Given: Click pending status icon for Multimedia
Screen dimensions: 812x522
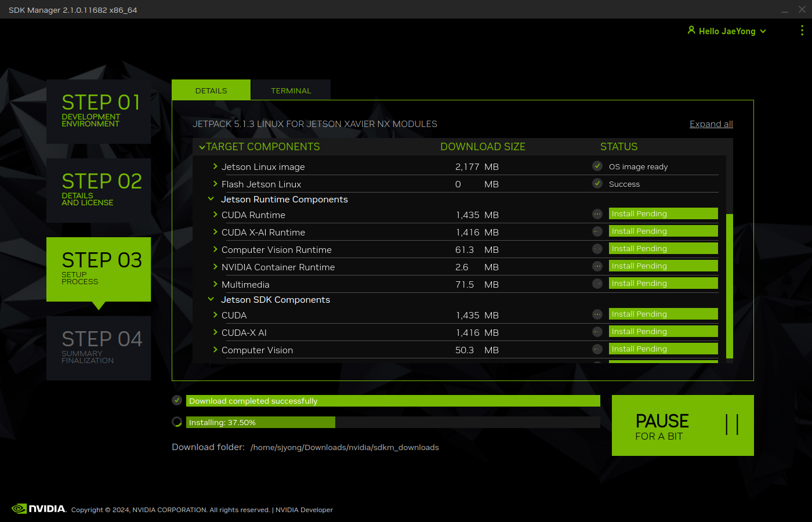Looking at the screenshot, I should tap(597, 284).
